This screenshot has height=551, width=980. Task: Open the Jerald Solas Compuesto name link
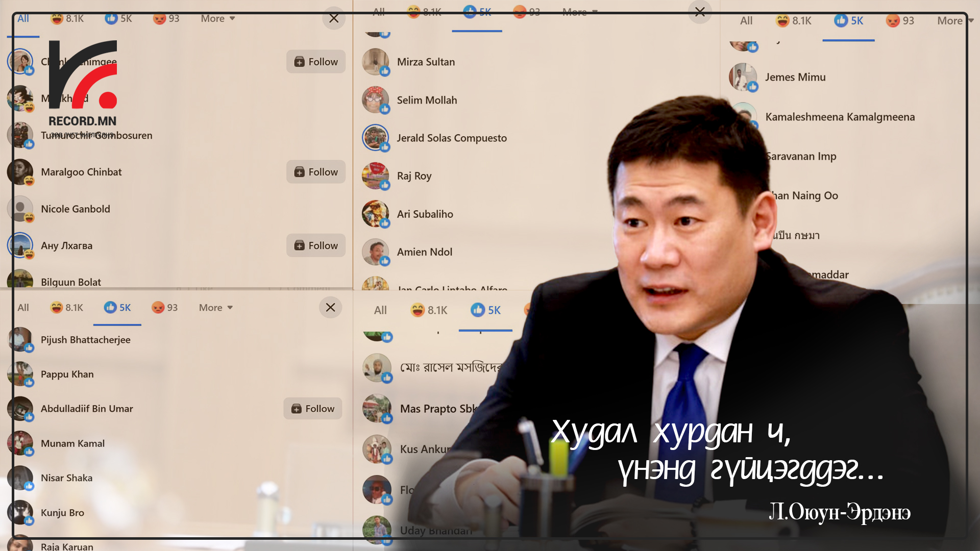(452, 138)
